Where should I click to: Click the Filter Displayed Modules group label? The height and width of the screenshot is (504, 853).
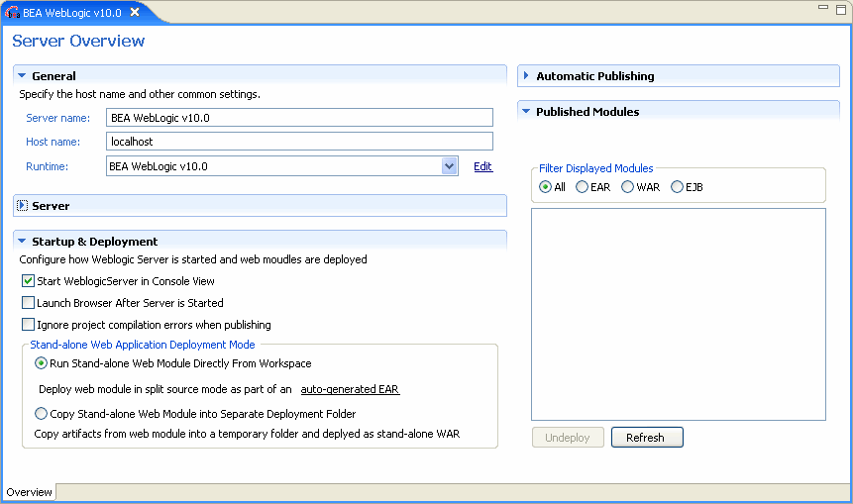595,168
